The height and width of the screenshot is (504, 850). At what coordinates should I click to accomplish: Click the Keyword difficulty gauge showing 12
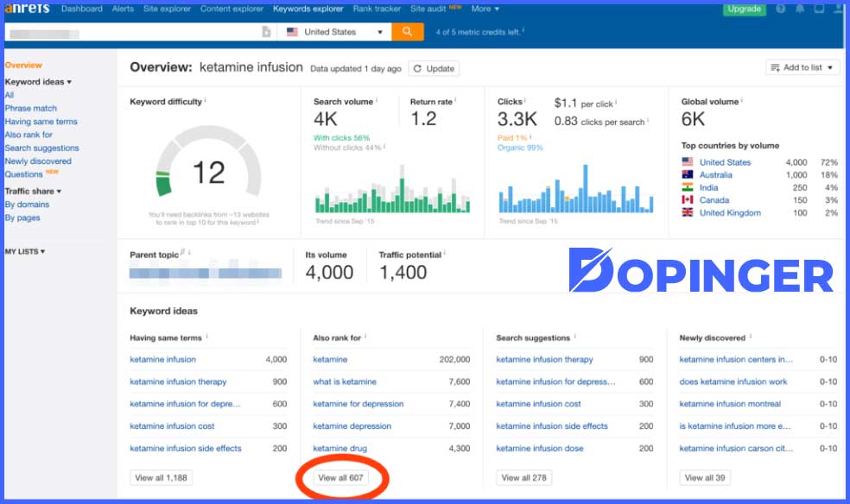[209, 162]
